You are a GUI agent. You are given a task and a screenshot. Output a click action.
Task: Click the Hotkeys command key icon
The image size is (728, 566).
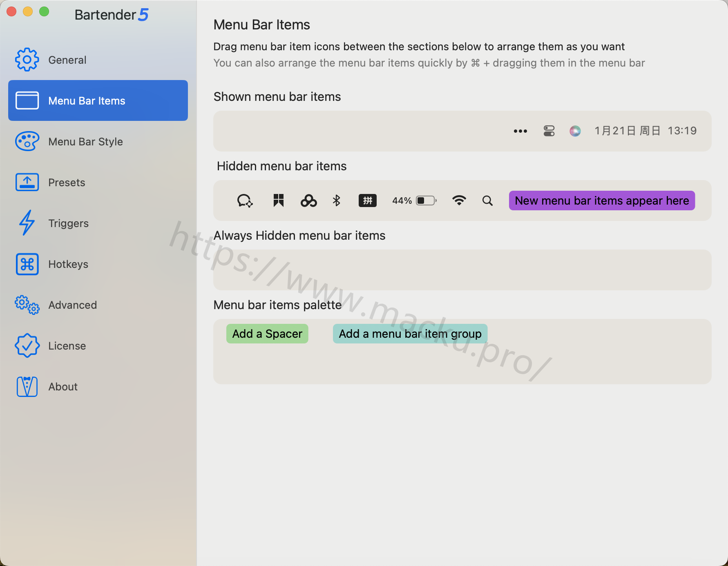pyautogui.click(x=27, y=264)
